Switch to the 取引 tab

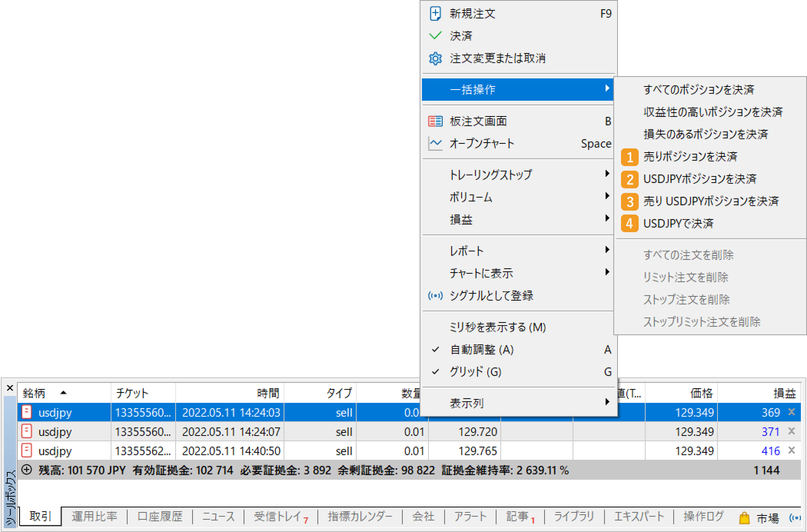coord(40,516)
